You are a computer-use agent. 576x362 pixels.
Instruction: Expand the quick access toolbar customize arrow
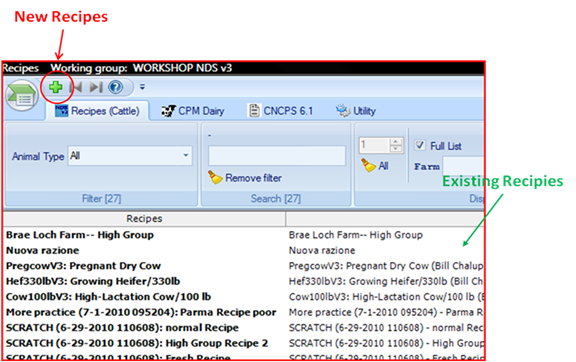tap(142, 87)
